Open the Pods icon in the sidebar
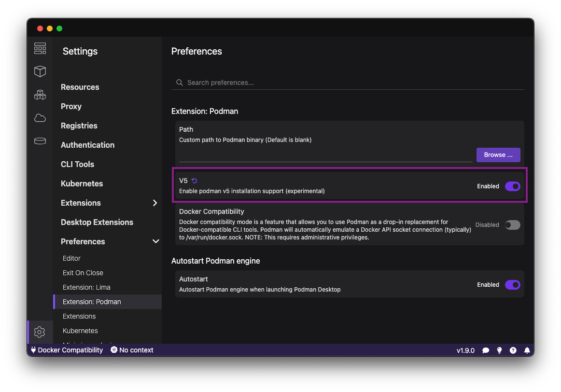The height and width of the screenshot is (392, 561). [x=40, y=95]
